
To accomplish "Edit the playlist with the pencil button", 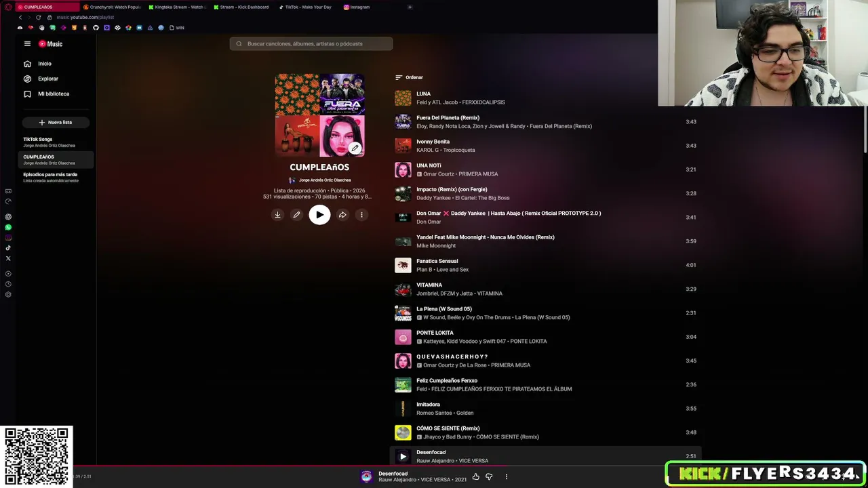I will click(296, 215).
